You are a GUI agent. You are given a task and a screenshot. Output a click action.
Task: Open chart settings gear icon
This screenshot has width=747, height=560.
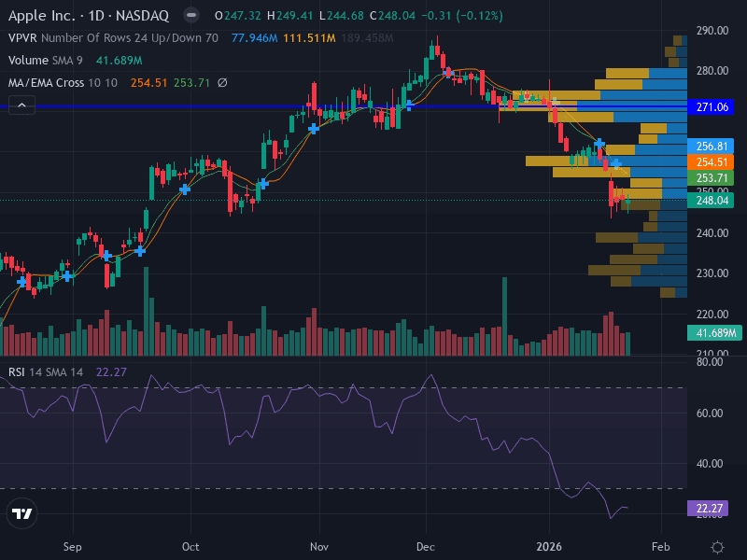pyautogui.click(x=717, y=547)
